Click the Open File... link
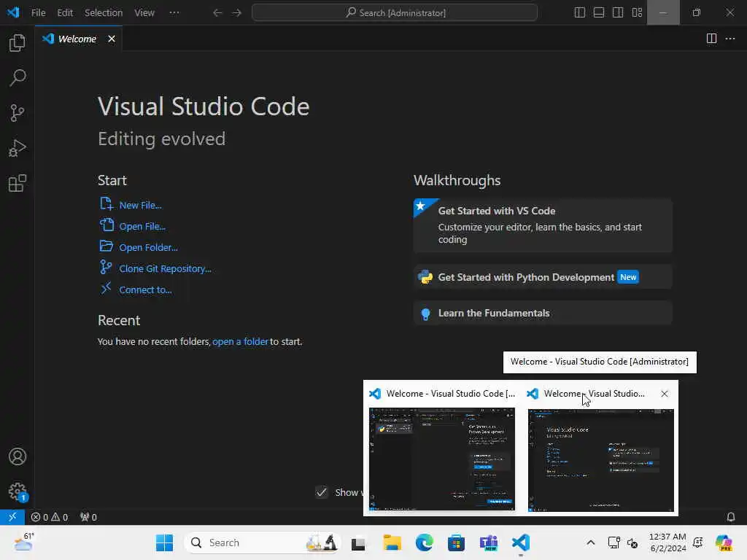Image resolution: width=747 pixels, height=560 pixels. coord(142,226)
